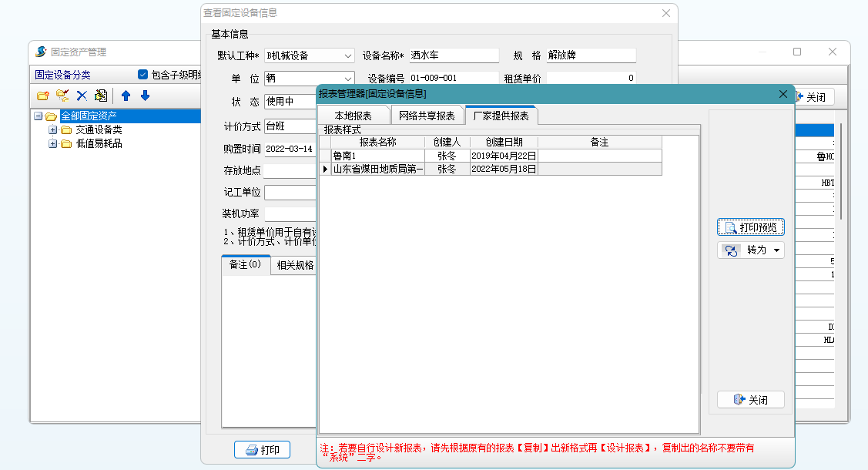Image resolution: width=868 pixels, height=470 pixels.
Task: Switch to the 本地报表 tab
Action: [x=353, y=116]
